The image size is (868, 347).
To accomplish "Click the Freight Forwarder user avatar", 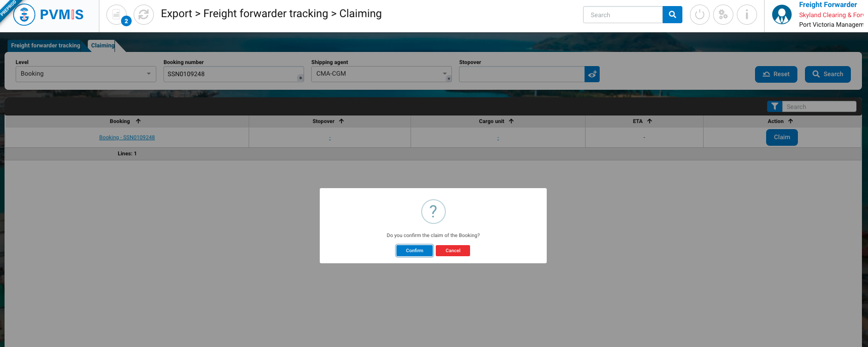I will click(782, 15).
